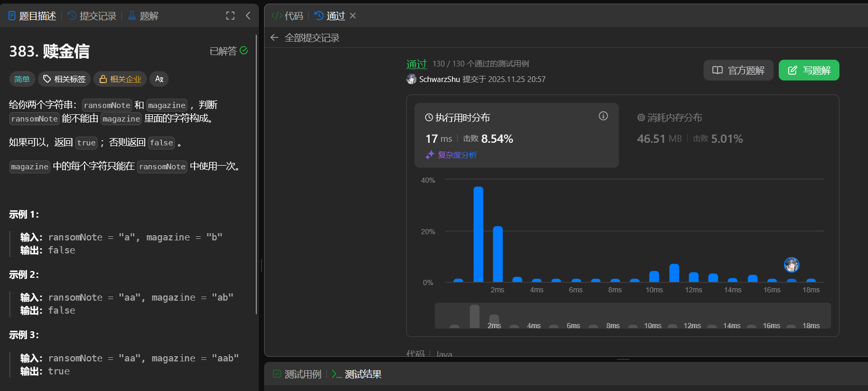The width and height of the screenshot is (868, 391).
Task: Expand the 相关标签 tags
Action: (x=64, y=79)
